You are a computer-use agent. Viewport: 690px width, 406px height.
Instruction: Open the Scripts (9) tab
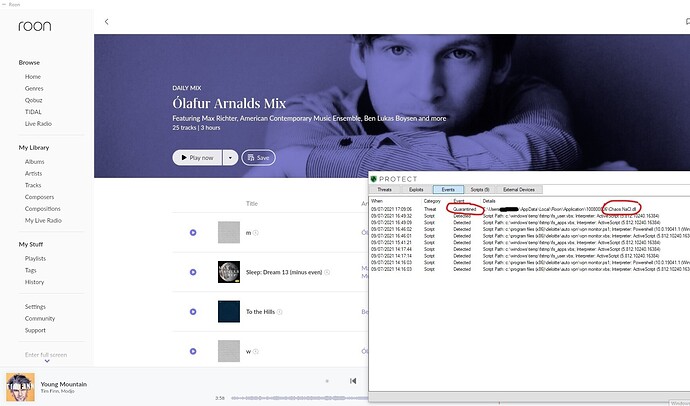(x=480, y=190)
